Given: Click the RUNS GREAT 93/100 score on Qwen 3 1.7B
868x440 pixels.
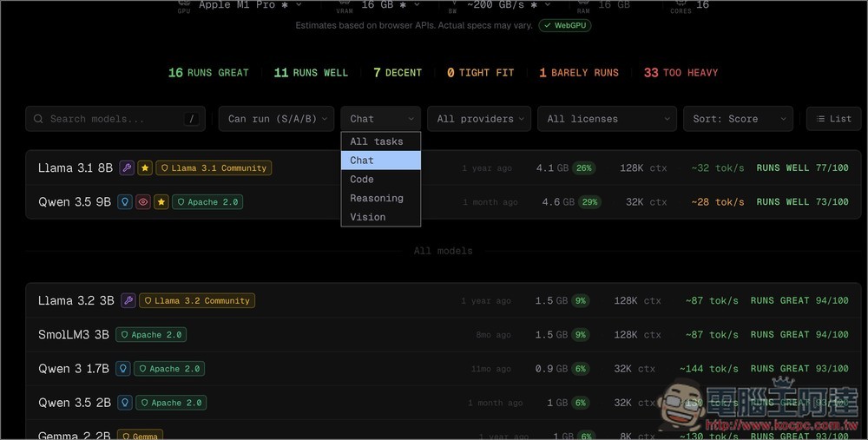Looking at the screenshot, I should point(799,369).
